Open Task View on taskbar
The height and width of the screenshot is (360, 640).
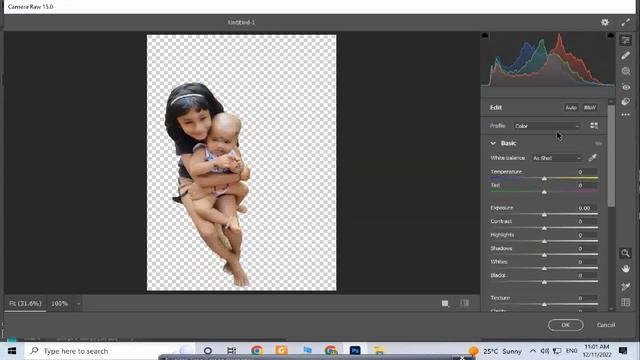(231, 351)
